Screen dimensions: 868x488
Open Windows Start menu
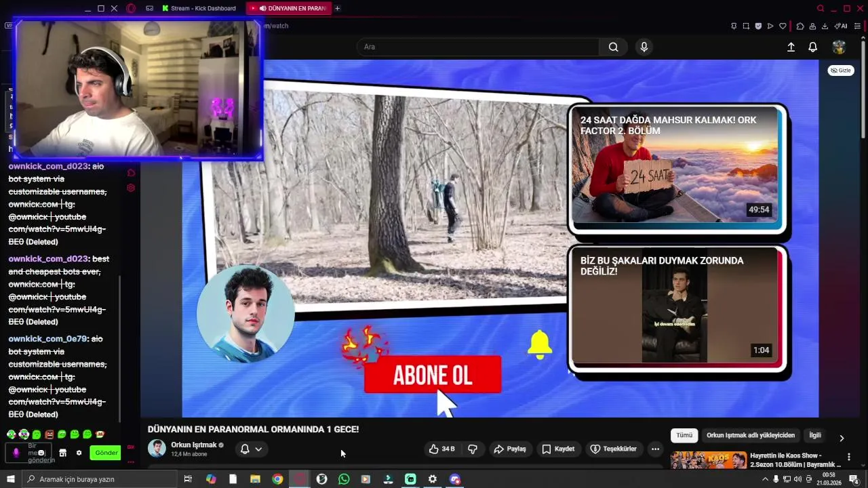[x=11, y=479]
